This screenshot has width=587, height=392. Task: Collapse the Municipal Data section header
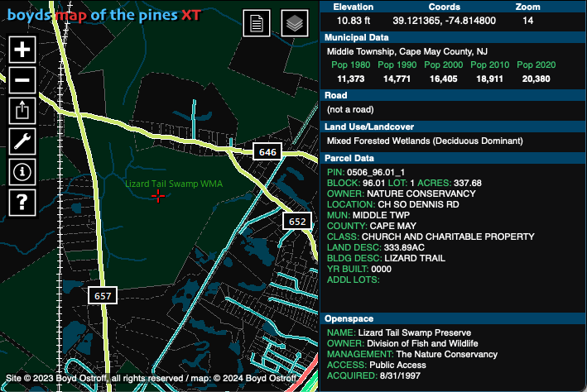point(452,38)
